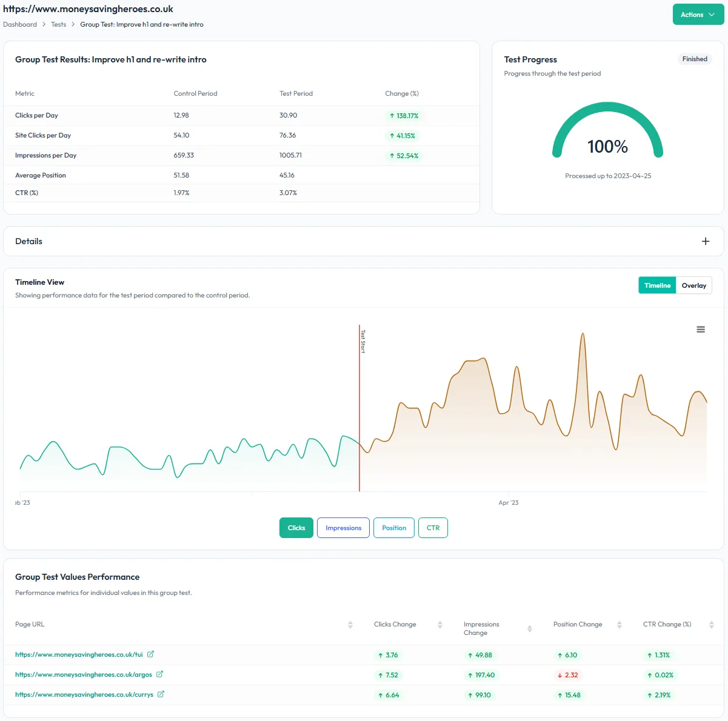Navigate to Dashboard via breadcrumb

(19, 24)
